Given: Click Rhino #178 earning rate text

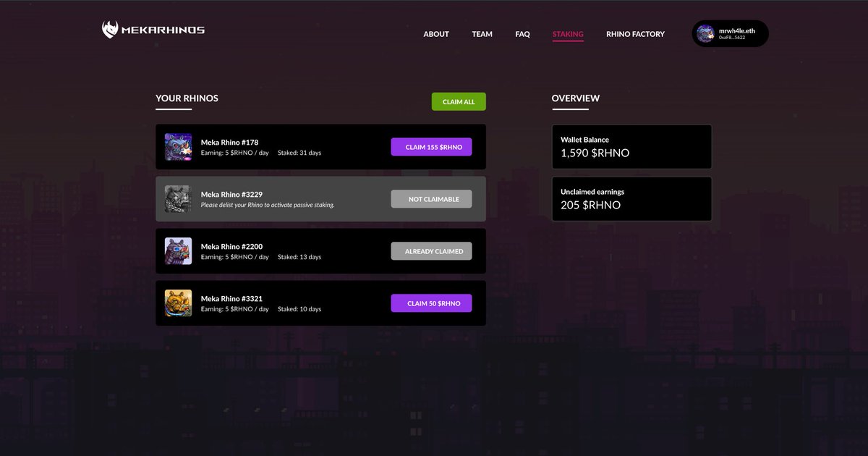Looking at the screenshot, I should pos(235,153).
